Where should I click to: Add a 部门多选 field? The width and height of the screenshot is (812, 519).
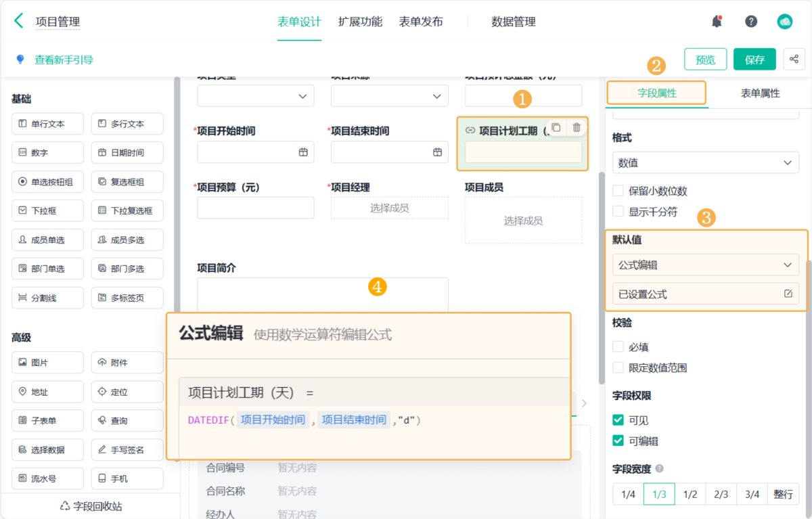127,269
